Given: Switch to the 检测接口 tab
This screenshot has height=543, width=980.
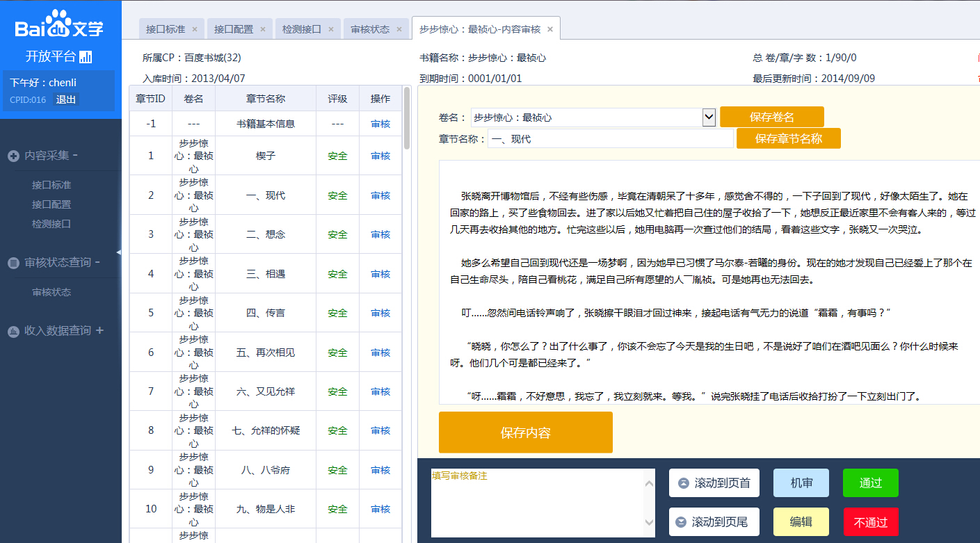Looking at the screenshot, I should pos(302,29).
